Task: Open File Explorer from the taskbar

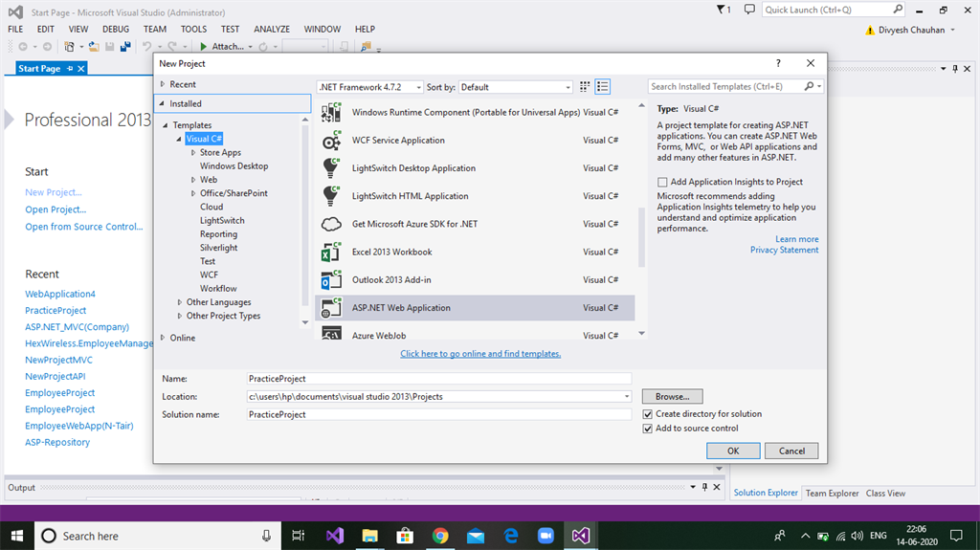Action: [370, 536]
